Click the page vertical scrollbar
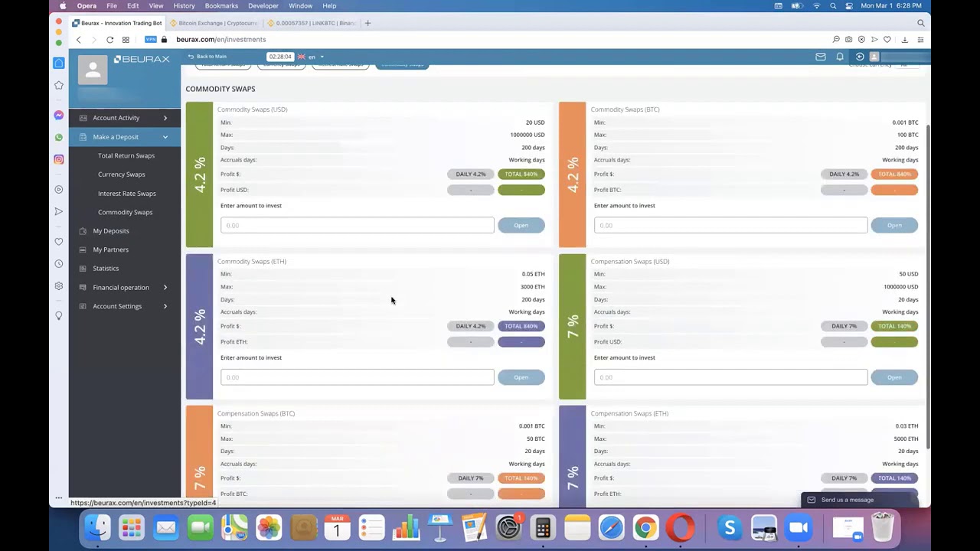 928,287
